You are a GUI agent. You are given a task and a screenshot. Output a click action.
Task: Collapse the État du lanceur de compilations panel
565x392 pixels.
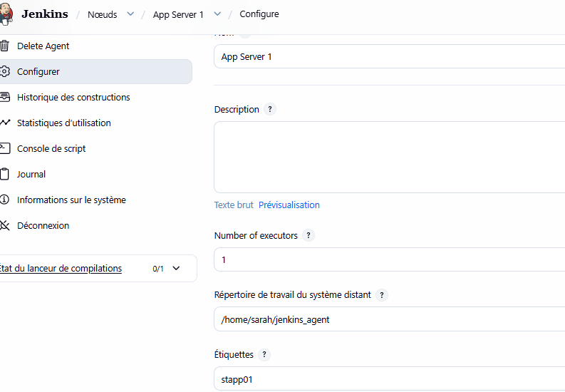point(177,269)
